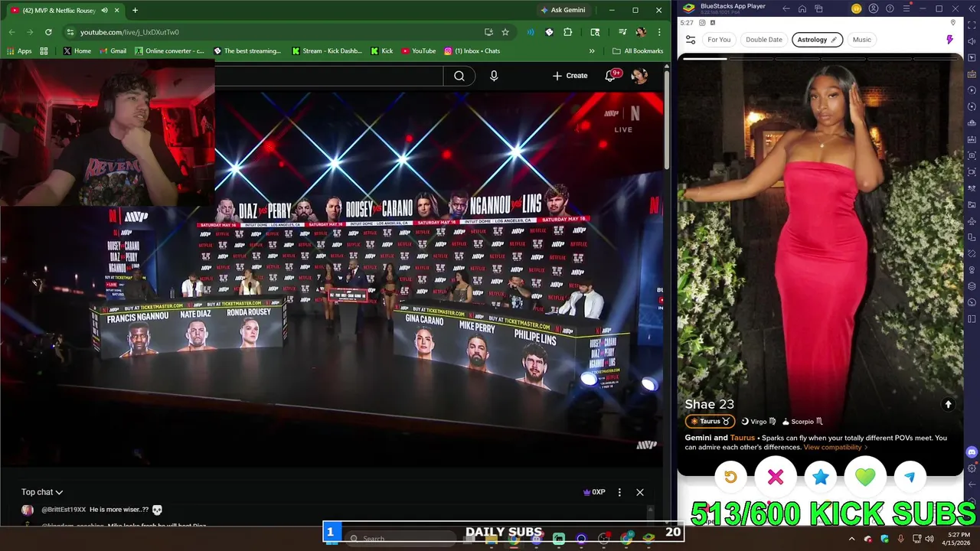
Task: Click the BlueStacks gold coin icon
Action: pos(857,9)
